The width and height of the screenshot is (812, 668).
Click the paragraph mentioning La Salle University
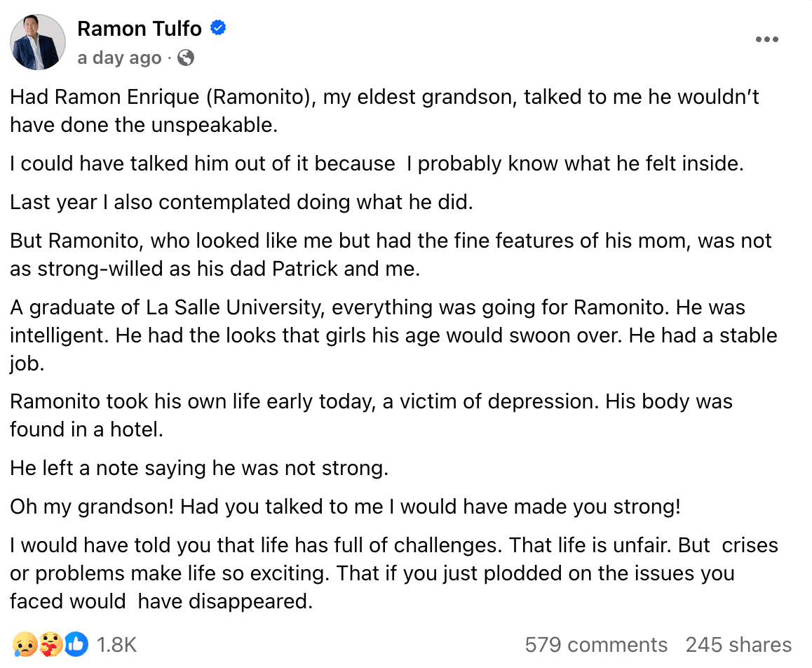coord(393,334)
